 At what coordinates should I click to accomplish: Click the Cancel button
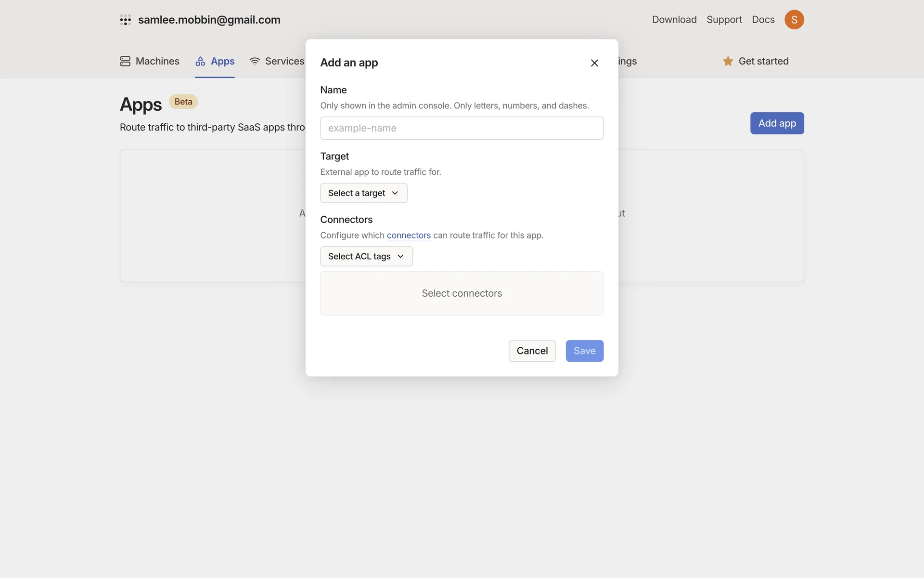532,351
